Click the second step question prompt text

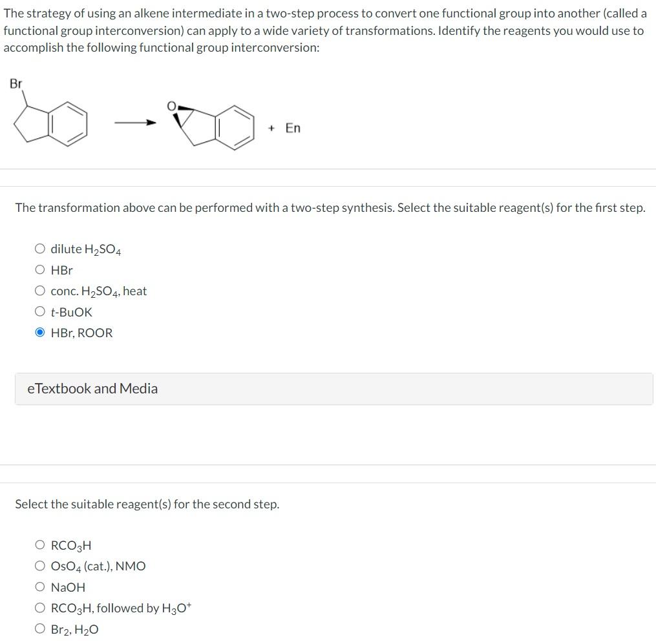tap(147, 503)
